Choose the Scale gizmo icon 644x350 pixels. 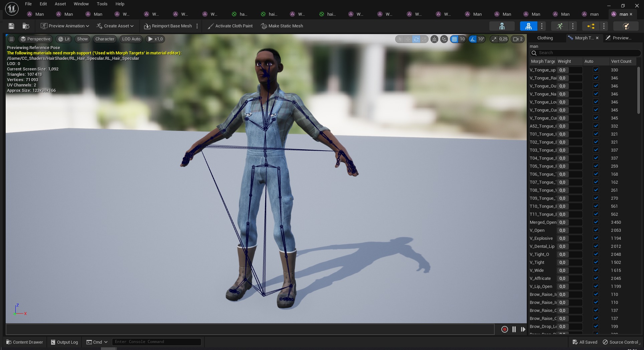click(x=424, y=39)
